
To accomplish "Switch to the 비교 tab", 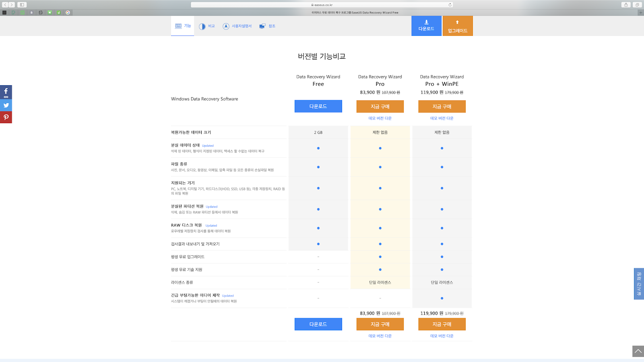I will pyautogui.click(x=207, y=26).
